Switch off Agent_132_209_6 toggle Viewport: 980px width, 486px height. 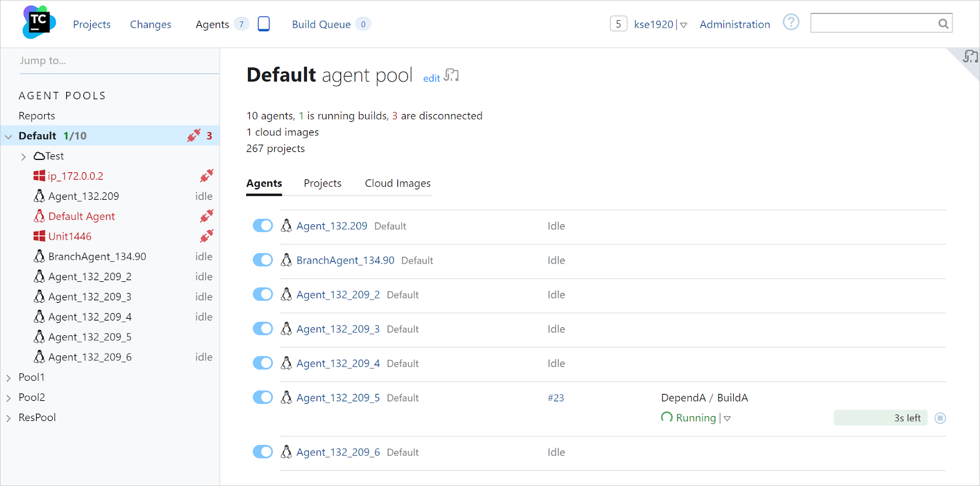tap(263, 452)
